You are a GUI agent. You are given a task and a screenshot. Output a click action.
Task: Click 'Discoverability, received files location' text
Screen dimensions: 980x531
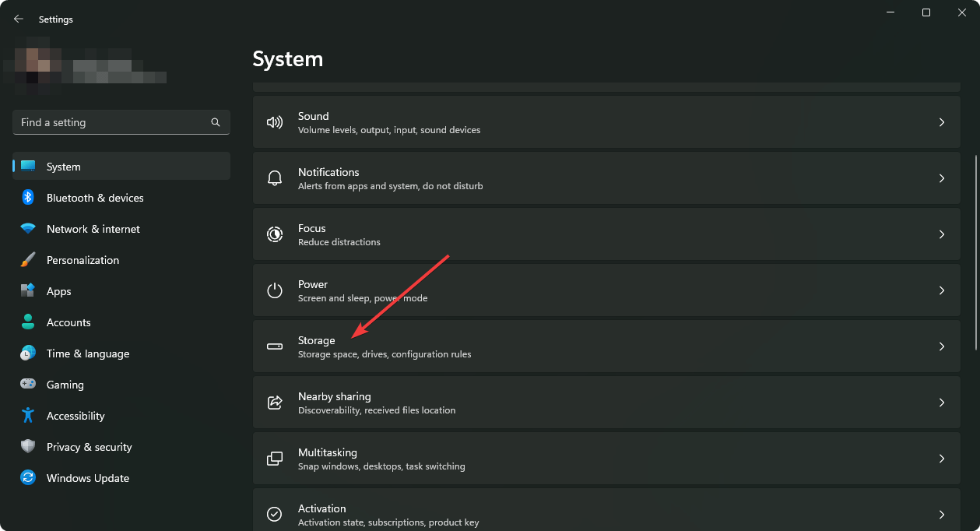click(377, 410)
